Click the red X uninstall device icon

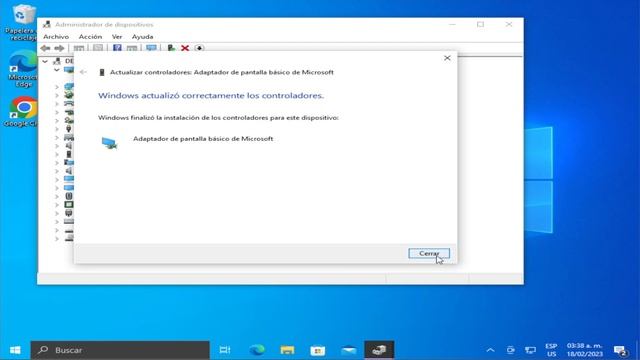[x=185, y=48]
